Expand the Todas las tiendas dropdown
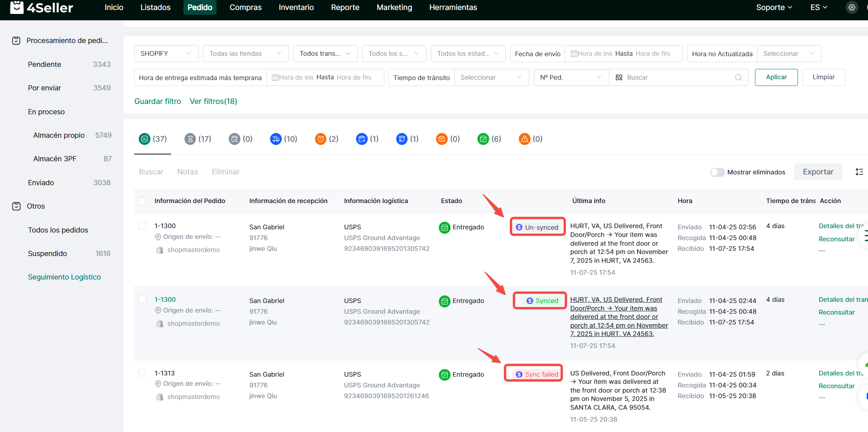This screenshot has width=868, height=432. point(246,54)
